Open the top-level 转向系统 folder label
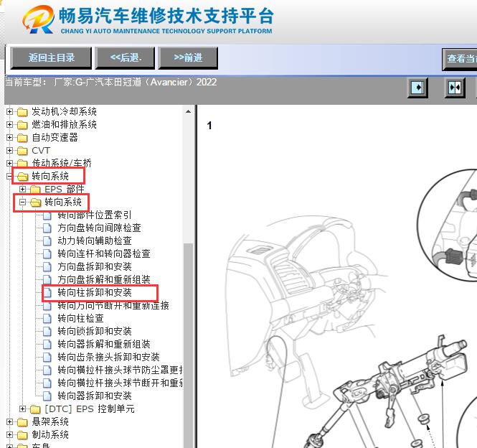 50,176
